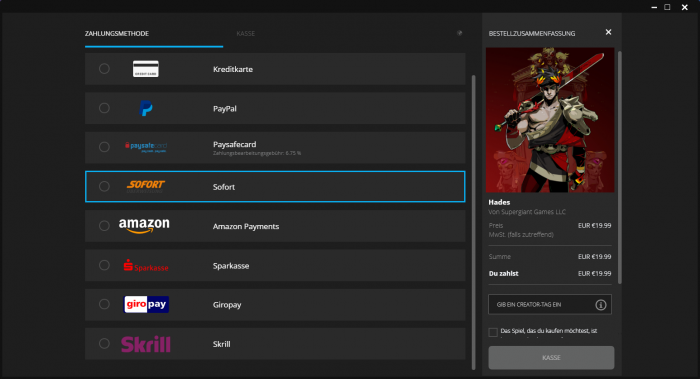Click the 'Giropay' label
Viewport: 700px width, 379px height.
click(x=227, y=305)
